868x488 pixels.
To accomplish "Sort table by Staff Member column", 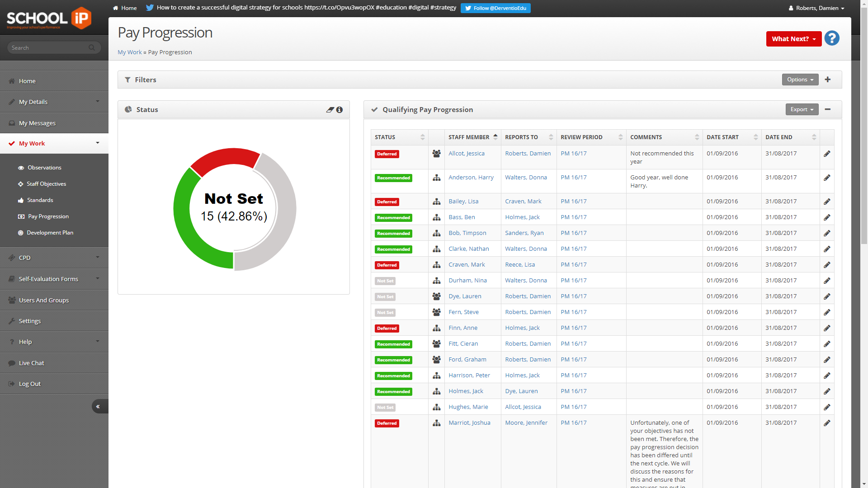I will [x=472, y=137].
